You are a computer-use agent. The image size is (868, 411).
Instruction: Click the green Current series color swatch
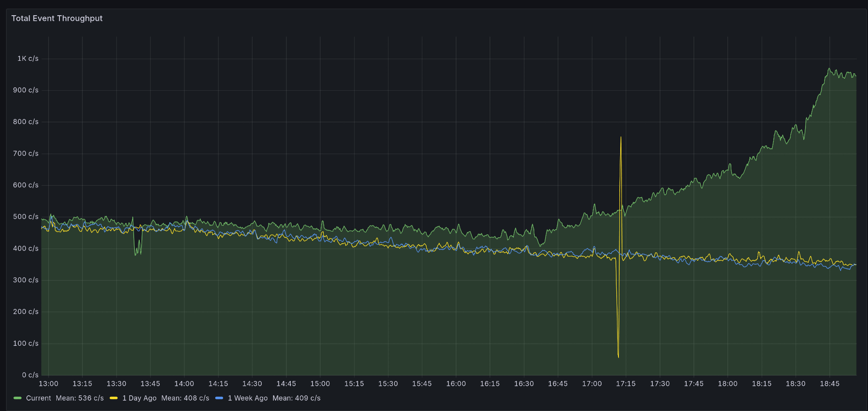point(18,398)
